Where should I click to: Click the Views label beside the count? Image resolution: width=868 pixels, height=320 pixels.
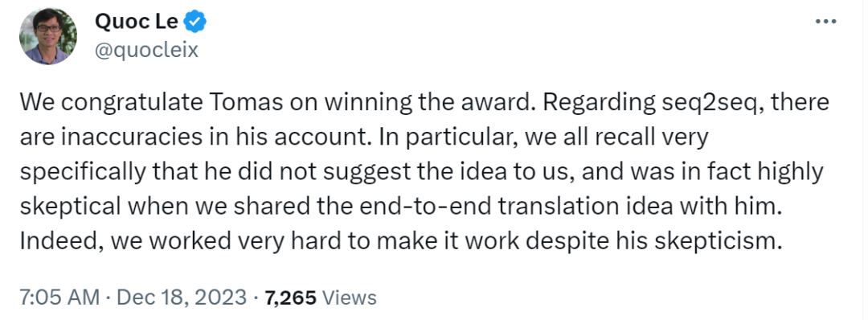[x=350, y=297]
